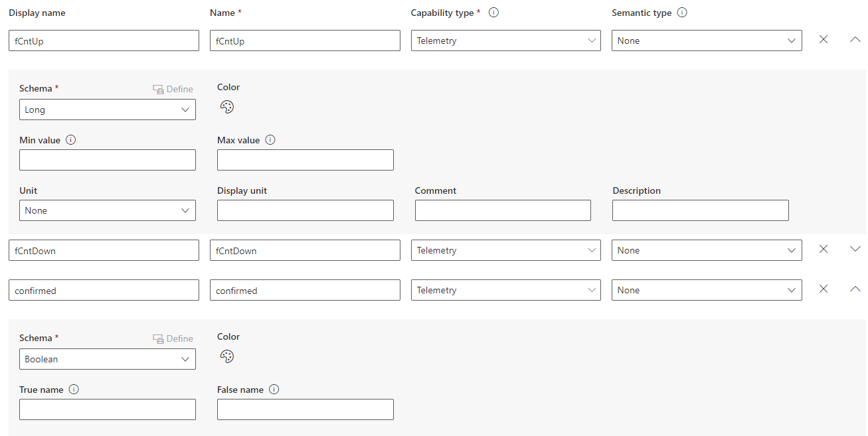Screen dimensions: 868x436
Task: Collapse the fCntUp capability details
Action: [855, 39]
